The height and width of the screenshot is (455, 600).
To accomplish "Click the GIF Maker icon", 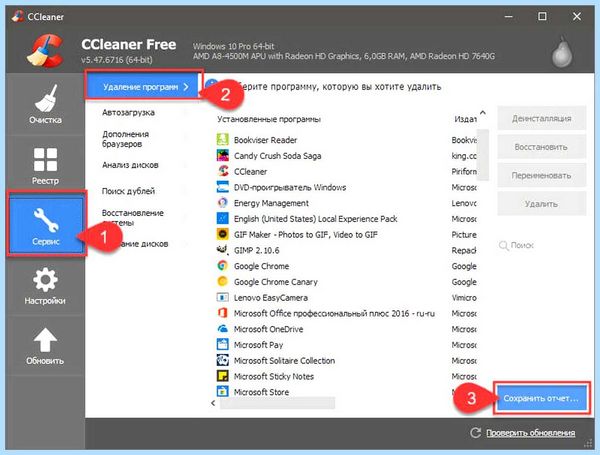I will tap(222, 234).
